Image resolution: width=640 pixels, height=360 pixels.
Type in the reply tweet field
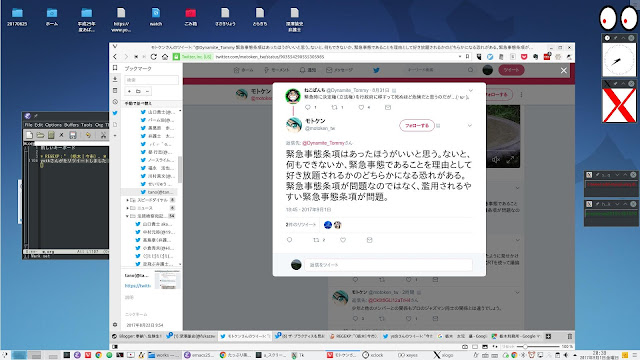(388, 265)
